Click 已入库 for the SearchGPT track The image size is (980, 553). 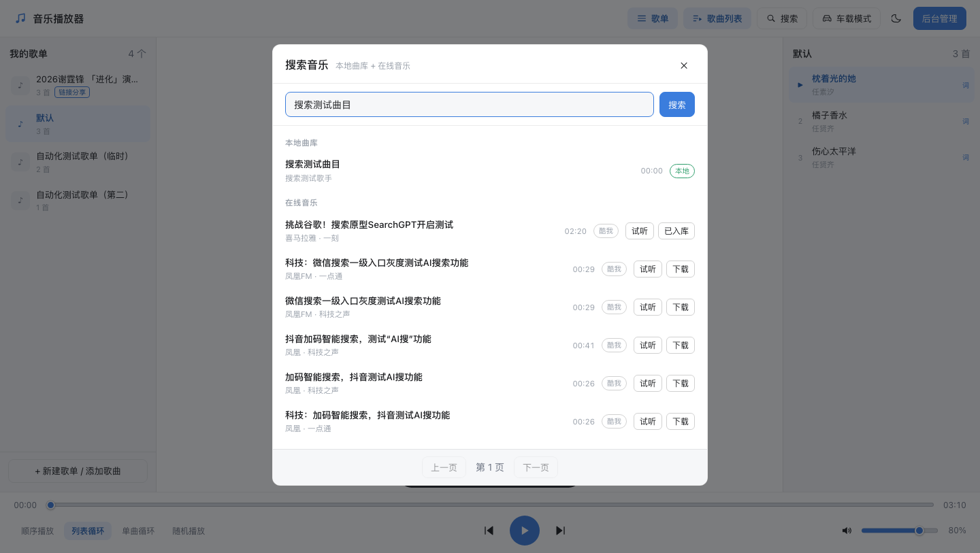click(x=676, y=231)
